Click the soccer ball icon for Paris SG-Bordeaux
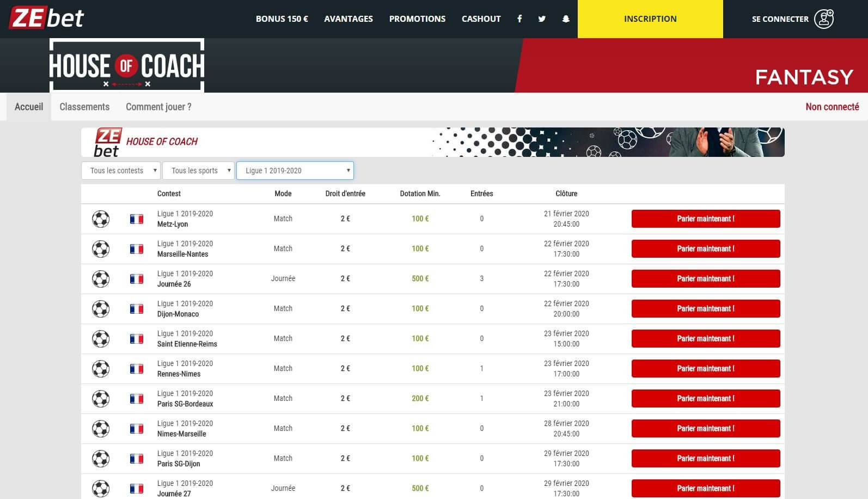The height and width of the screenshot is (499, 868). [101, 399]
